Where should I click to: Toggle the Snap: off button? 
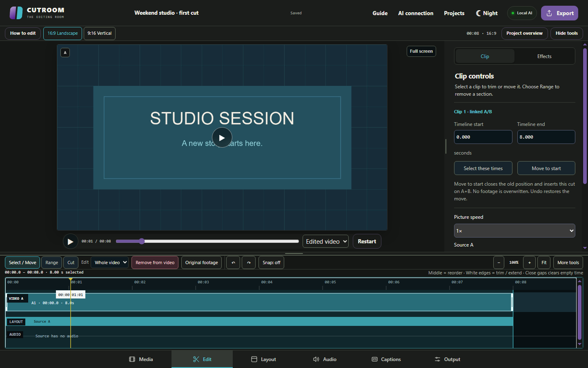271,263
